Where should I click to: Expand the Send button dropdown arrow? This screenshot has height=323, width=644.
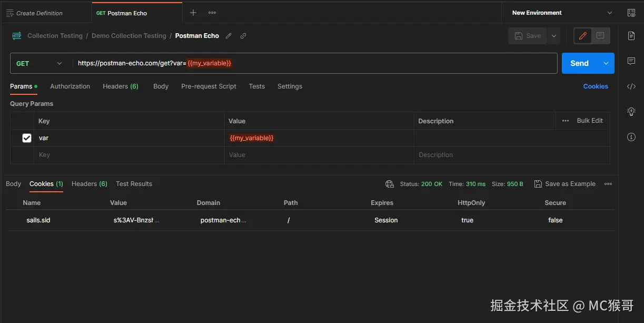pyautogui.click(x=606, y=63)
